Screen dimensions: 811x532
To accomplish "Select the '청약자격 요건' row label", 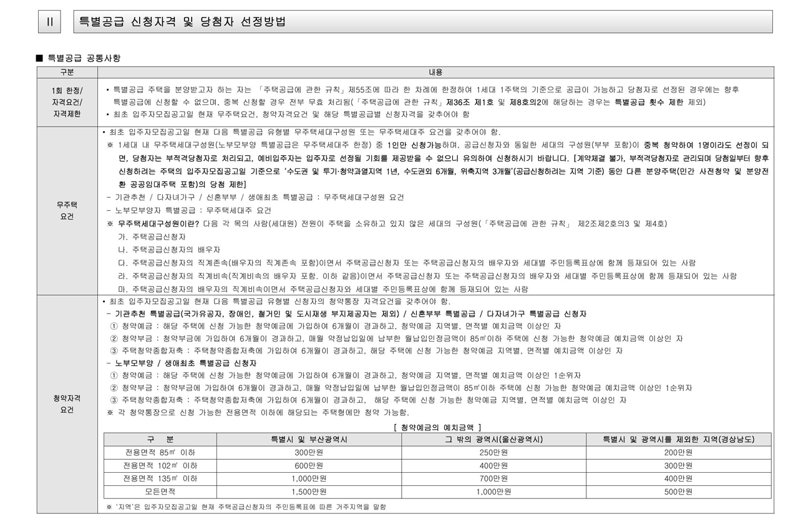I will tap(67, 404).
